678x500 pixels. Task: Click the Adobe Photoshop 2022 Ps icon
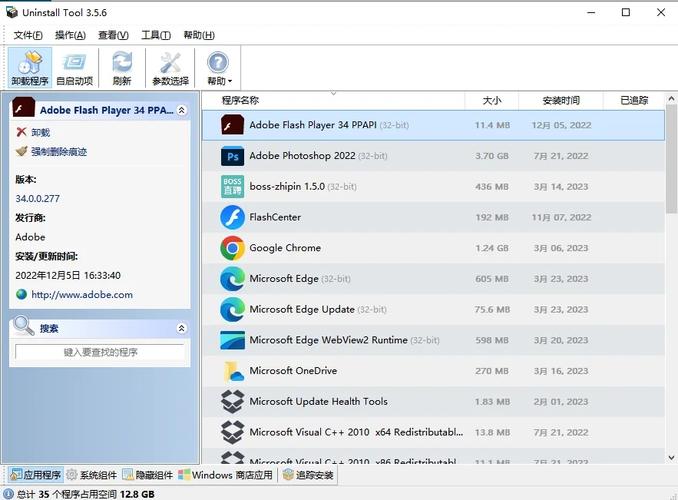232,156
